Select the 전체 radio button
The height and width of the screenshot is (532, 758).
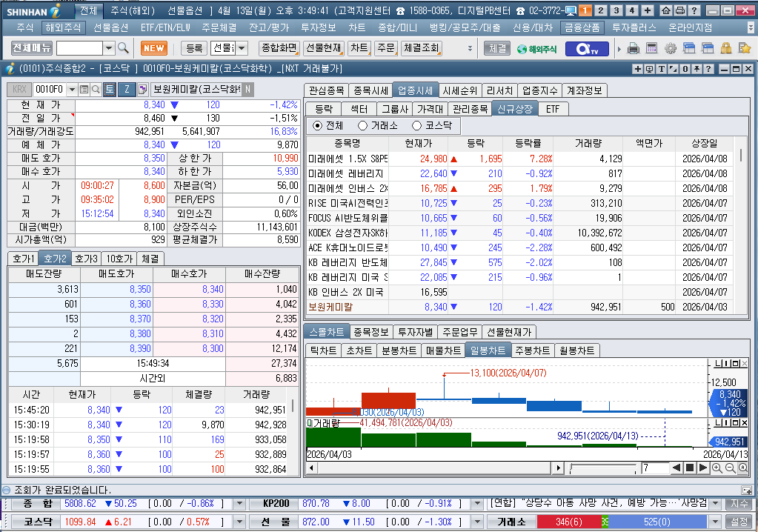pos(317,126)
